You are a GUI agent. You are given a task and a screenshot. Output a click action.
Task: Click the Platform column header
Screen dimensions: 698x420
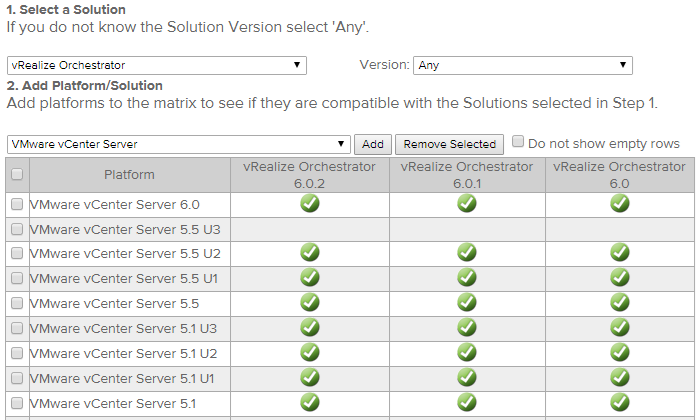point(130,175)
